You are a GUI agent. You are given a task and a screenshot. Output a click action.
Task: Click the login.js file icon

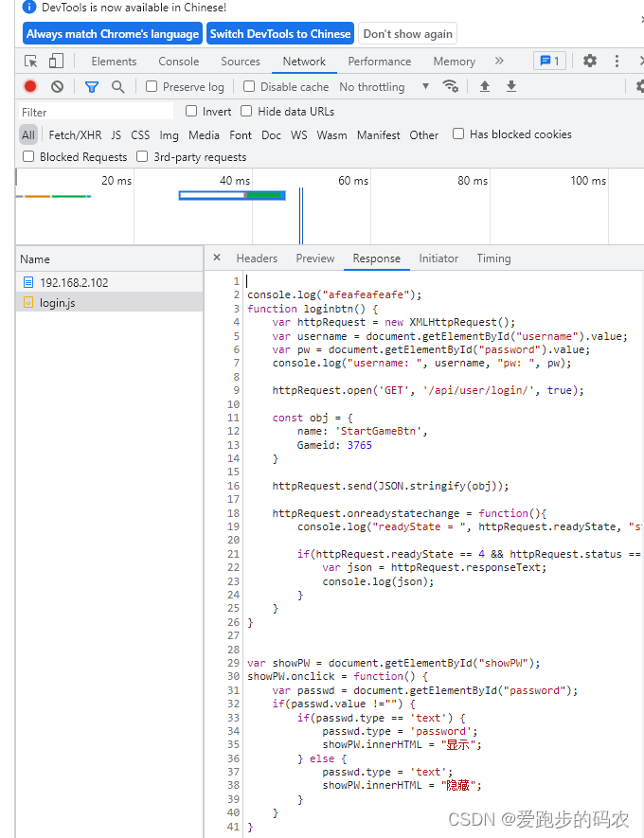coord(28,303)
